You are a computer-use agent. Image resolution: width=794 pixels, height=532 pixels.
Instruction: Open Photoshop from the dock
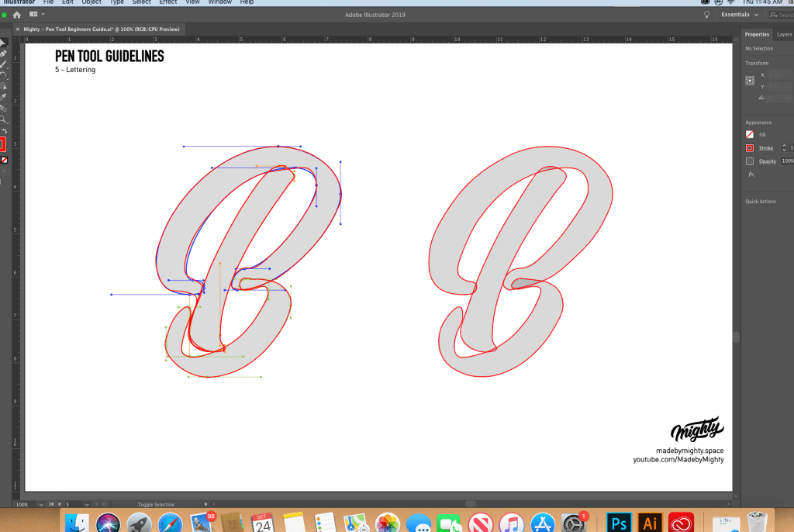pos(619,523)
